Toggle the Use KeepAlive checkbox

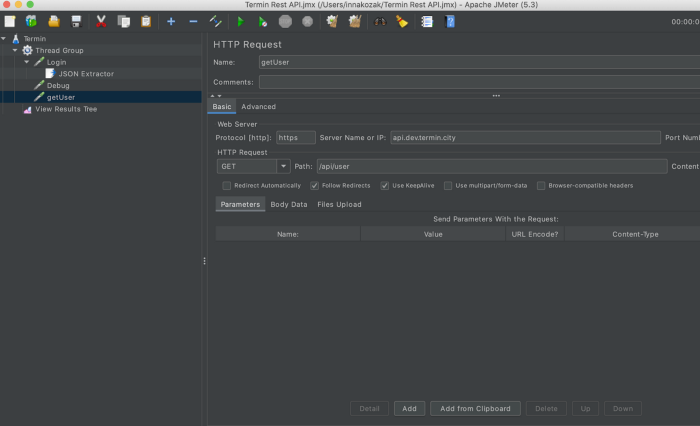coord(385,185)
